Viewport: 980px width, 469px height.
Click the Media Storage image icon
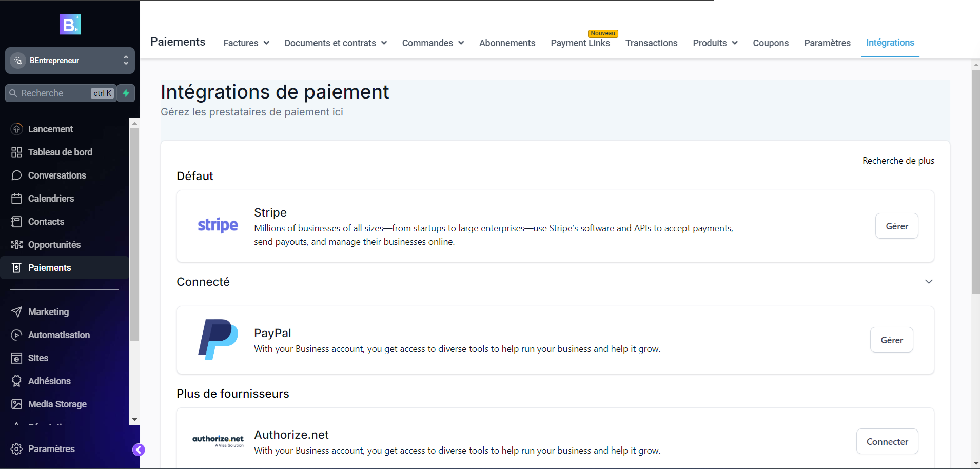coord(16,404)
